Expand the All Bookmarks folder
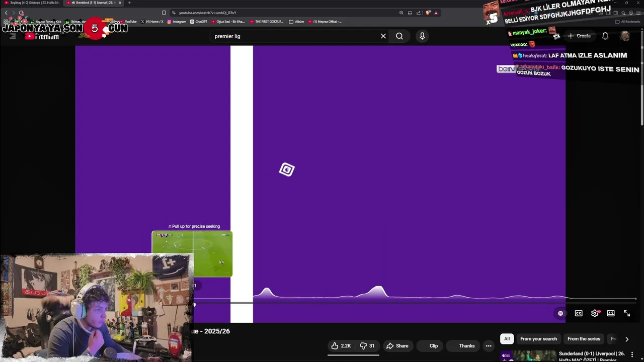Viewport: 644px width, 362px height. pyautogui.click(x=628, y=22)
